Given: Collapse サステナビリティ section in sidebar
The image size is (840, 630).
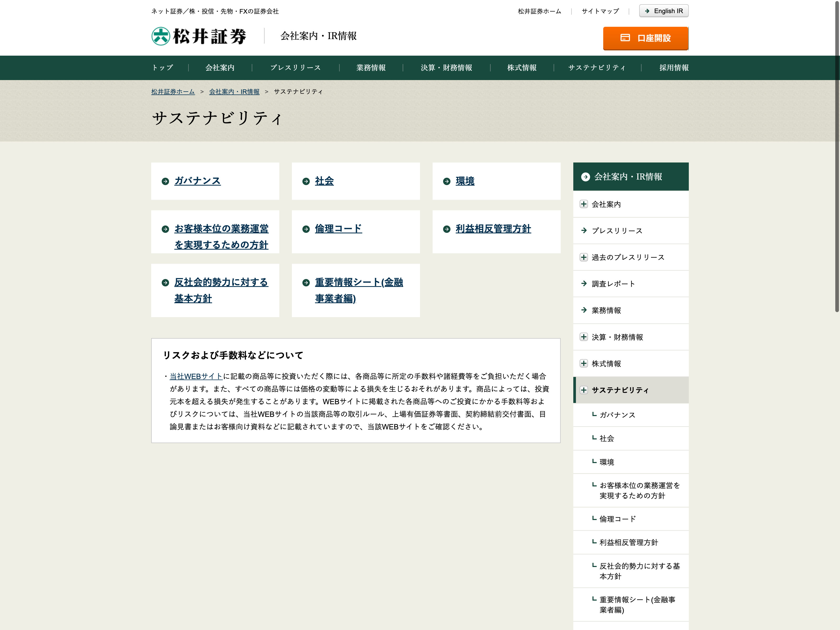Looking at the screenshot, I should [x=584, y=390].
